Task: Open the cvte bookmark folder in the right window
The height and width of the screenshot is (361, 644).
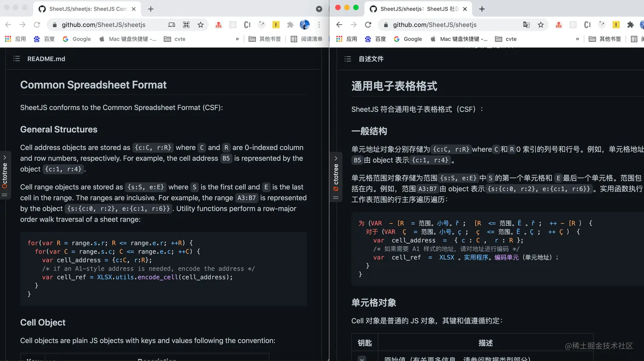Action: pos(506,39)
